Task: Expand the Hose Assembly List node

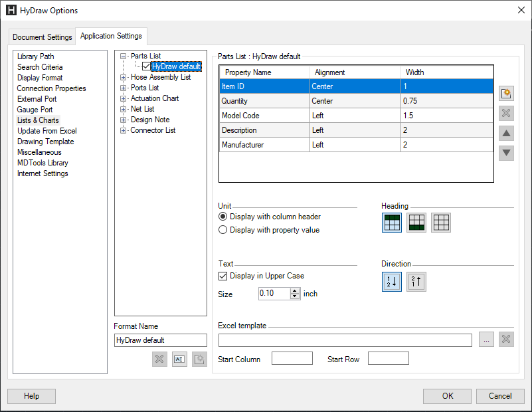Action: [123, 77]
